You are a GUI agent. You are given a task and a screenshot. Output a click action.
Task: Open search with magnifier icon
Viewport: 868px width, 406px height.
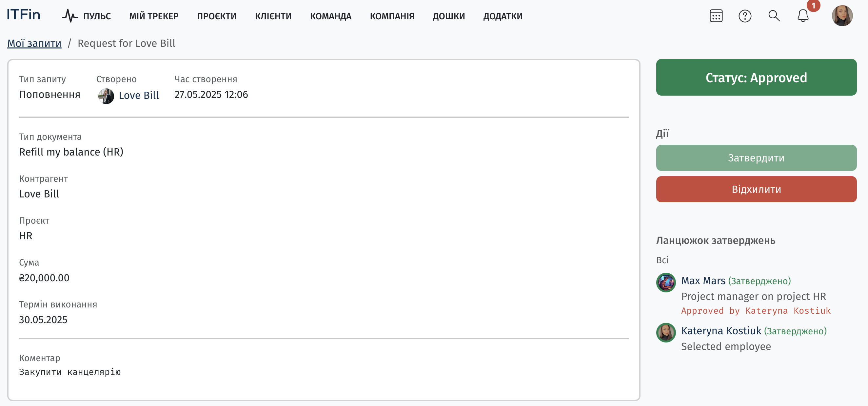tap(774, 16)
